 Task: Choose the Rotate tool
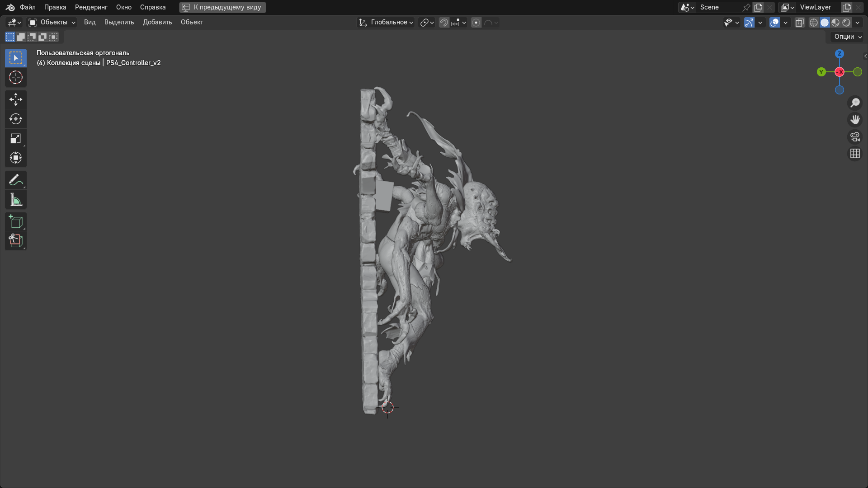(x=16, y=119)
